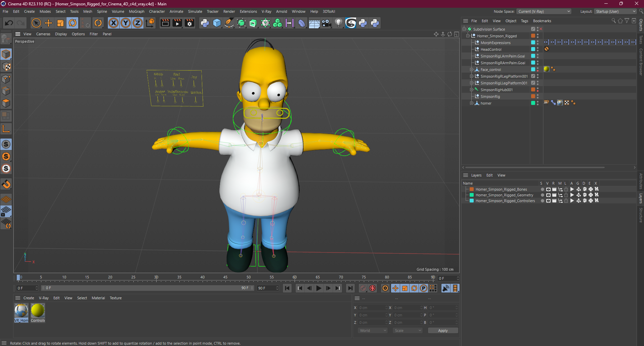Screen dimensions: 644x346
Task: Open the viewport Cameras menu
Action: (43, 34)
